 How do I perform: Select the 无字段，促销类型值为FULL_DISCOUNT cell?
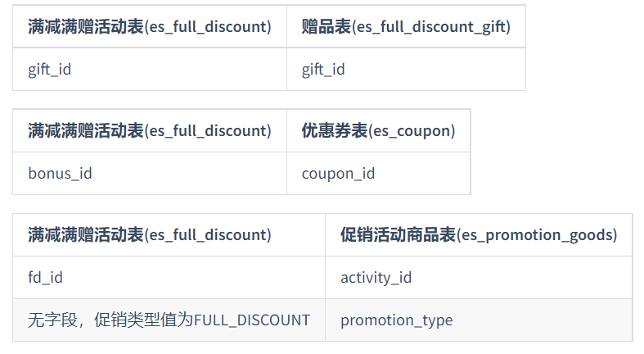(x=169, y=320)
